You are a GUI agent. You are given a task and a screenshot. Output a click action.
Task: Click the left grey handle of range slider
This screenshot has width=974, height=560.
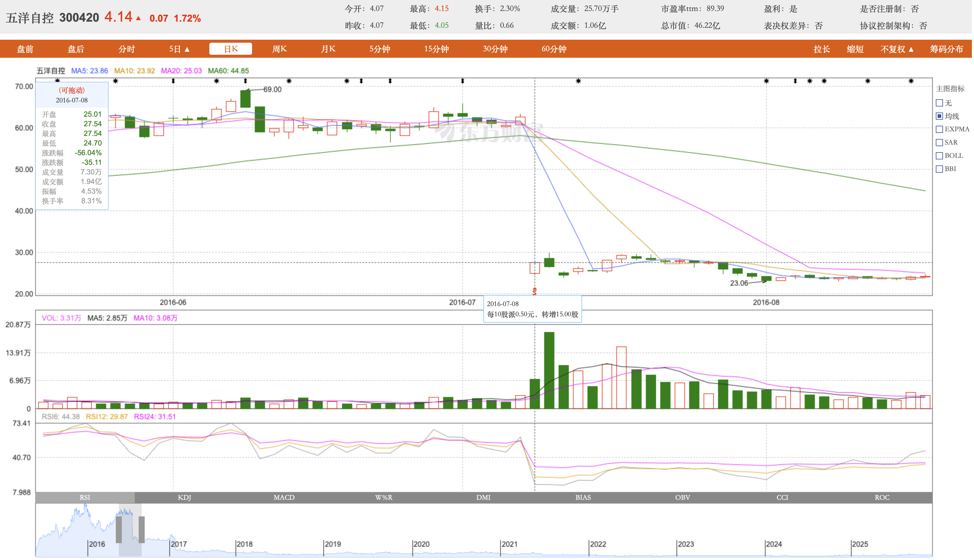coord(119,529)
